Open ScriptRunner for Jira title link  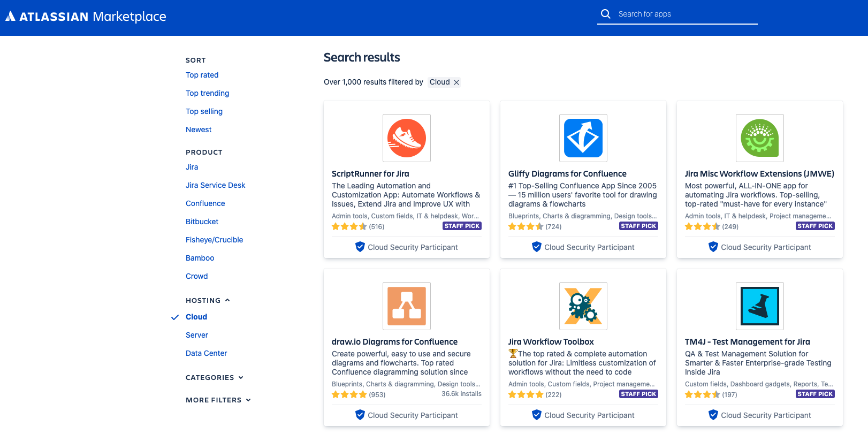(x=370, y=174)
